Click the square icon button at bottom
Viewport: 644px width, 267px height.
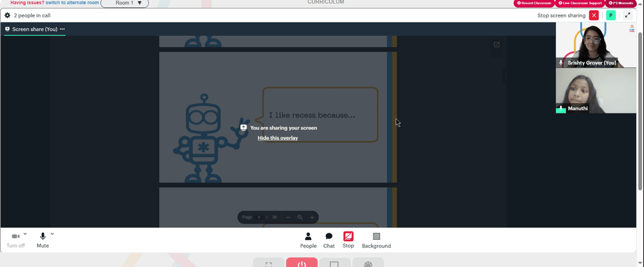(335, 262)
